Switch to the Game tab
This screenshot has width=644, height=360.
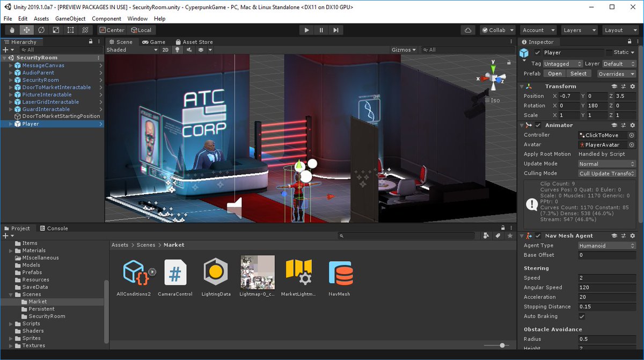point(153,41)
